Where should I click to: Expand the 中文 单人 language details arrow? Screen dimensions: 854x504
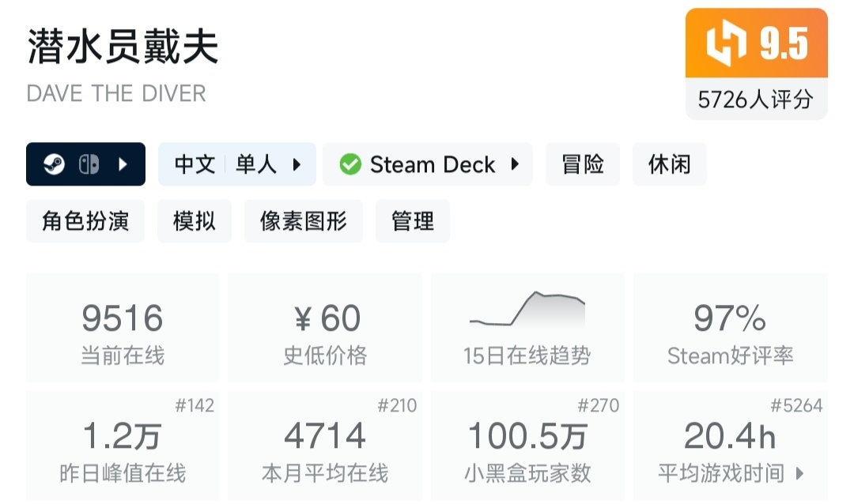pos(297,164)
